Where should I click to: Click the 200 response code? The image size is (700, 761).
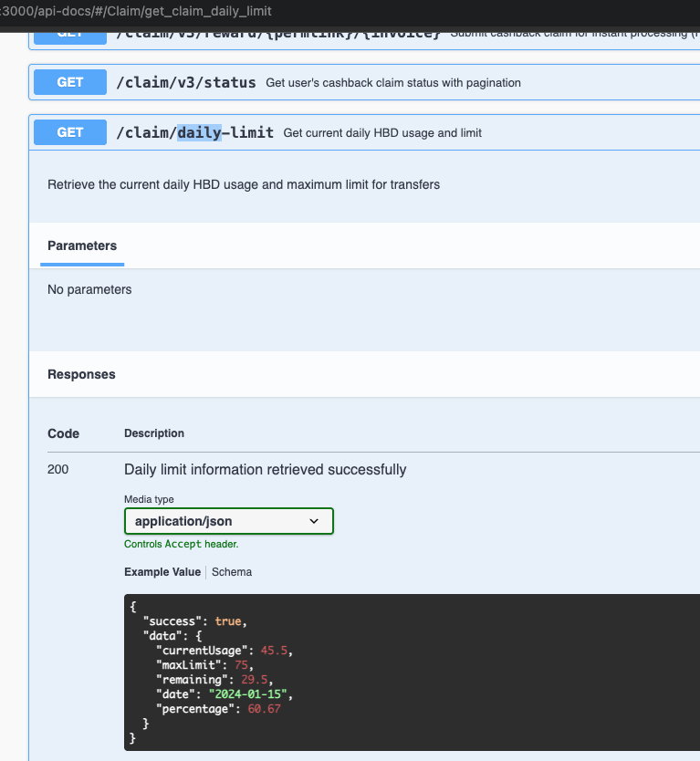57,470
